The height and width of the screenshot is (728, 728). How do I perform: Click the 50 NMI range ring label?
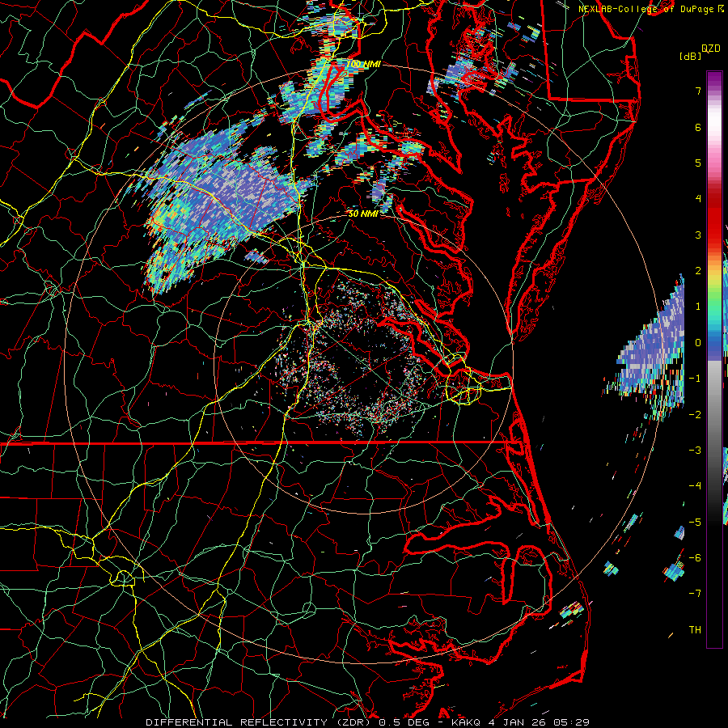[363, 214]
